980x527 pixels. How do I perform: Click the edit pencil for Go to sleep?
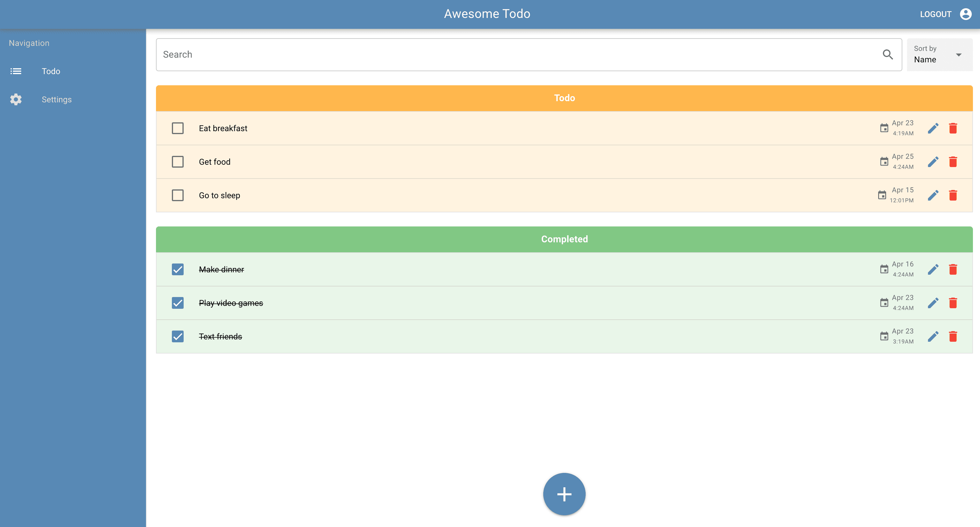[x=933, y=195]
